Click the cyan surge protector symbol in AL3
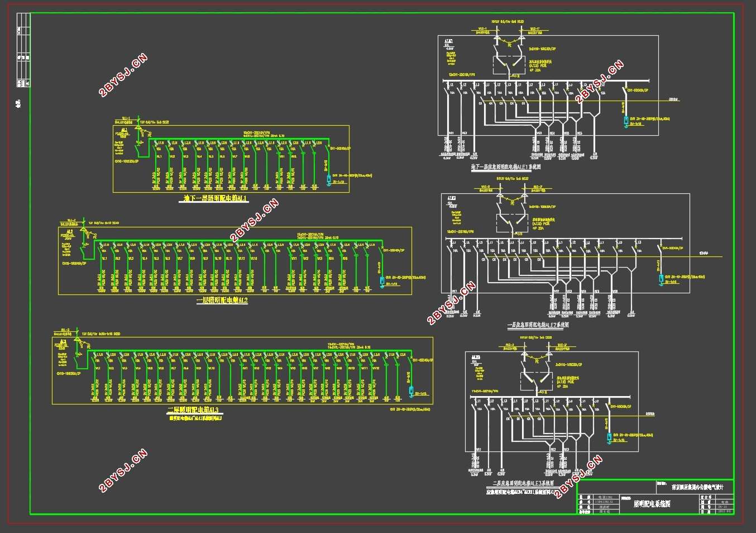Image resolution: width=756 pixels, height=533 pixels. coord(411,391)
